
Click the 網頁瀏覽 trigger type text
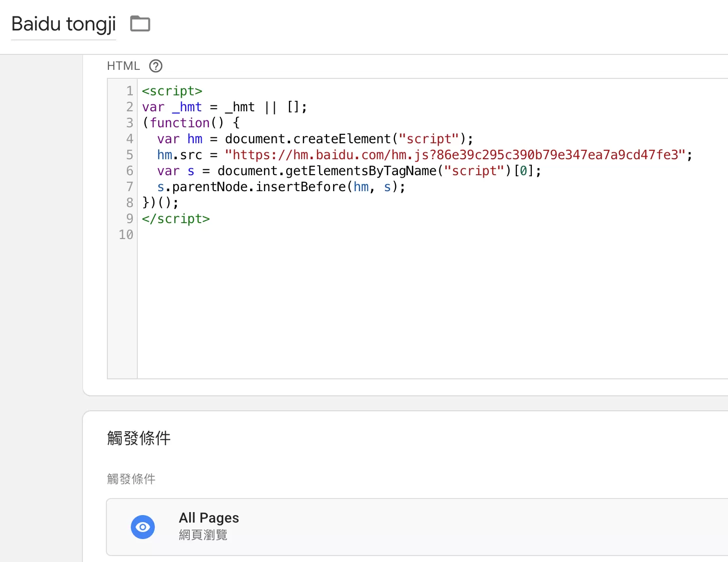(203, 535)
